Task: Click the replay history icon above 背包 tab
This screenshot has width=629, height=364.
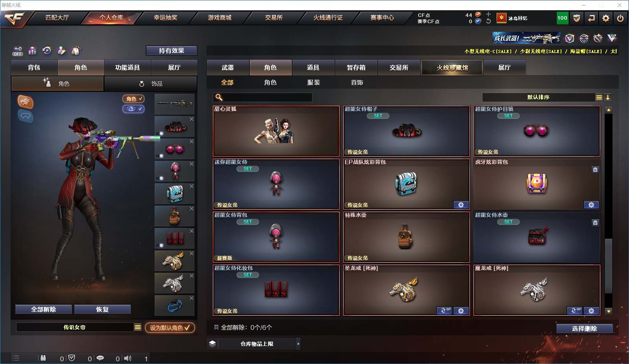Action: click(x=47, y=51)
